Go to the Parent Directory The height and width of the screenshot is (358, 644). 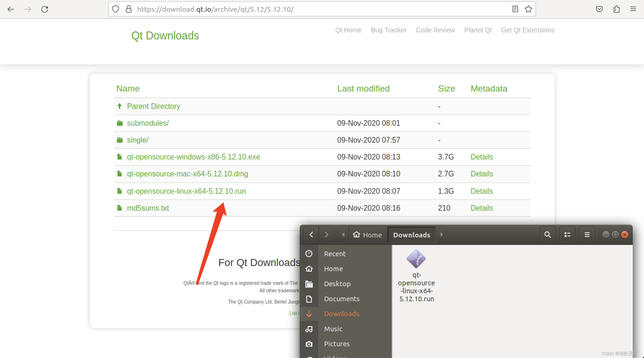click(153, 106)
